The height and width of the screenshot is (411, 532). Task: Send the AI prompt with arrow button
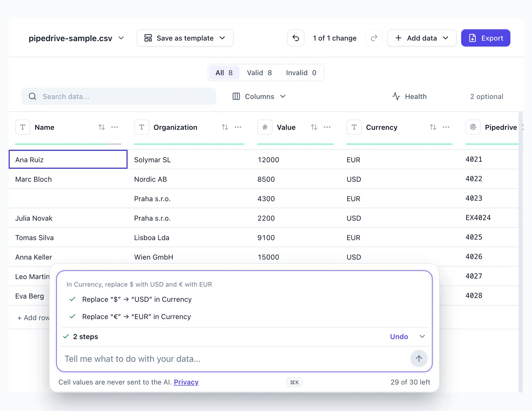[x=419, y=359]
